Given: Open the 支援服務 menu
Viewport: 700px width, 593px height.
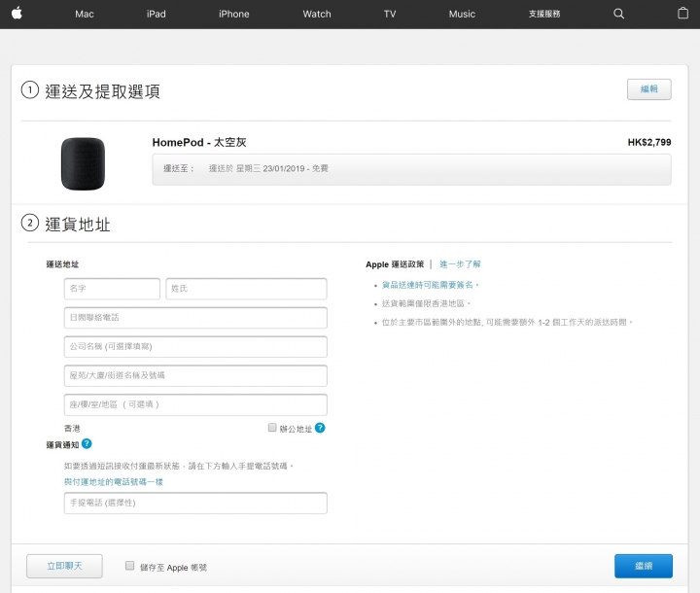Looking at the screenshot, I should click(544, 14).
